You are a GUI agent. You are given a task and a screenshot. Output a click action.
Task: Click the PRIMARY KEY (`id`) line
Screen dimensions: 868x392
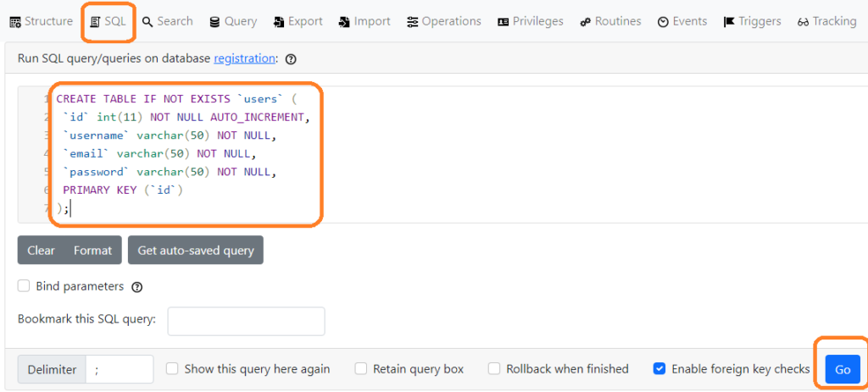pyautogui.click(x=122, y=190)
